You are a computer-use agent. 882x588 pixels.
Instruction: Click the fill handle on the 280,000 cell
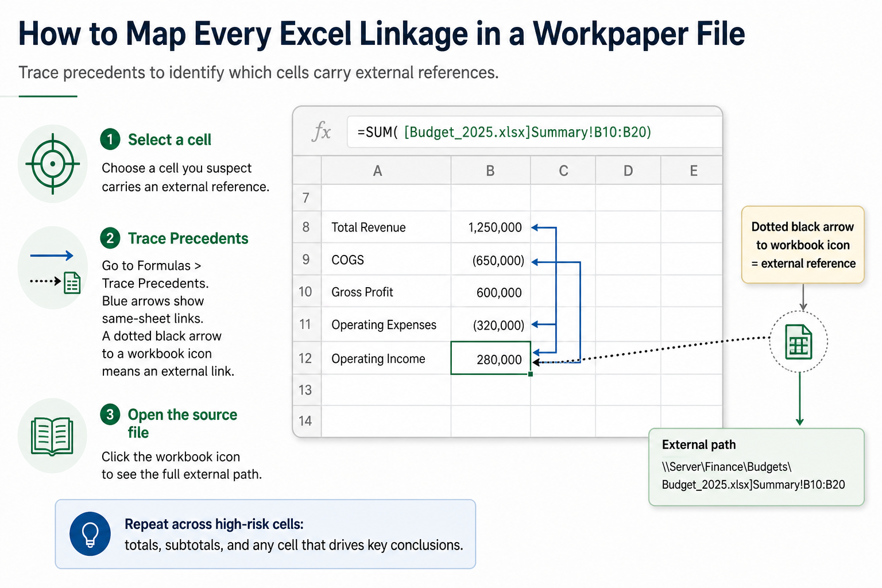[x=530, y=374]
